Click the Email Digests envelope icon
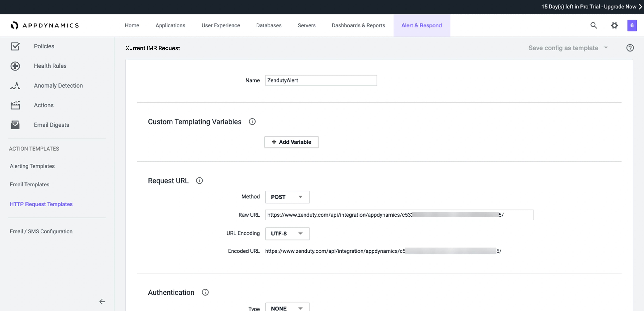644x311 pixels. 15,125
